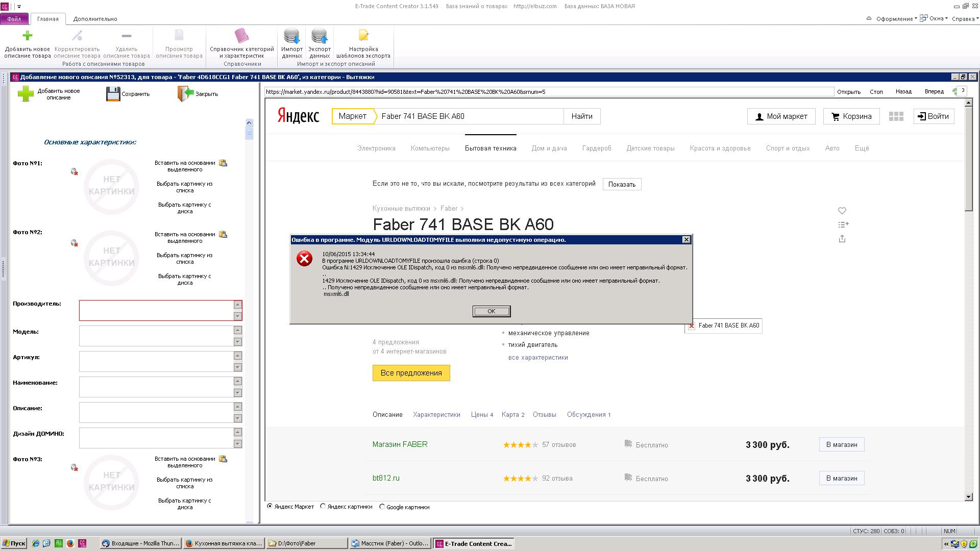Screen dimensions: 980x551
Task: Open the 'Файл' menu tab
Action: (x=14, y=19)
